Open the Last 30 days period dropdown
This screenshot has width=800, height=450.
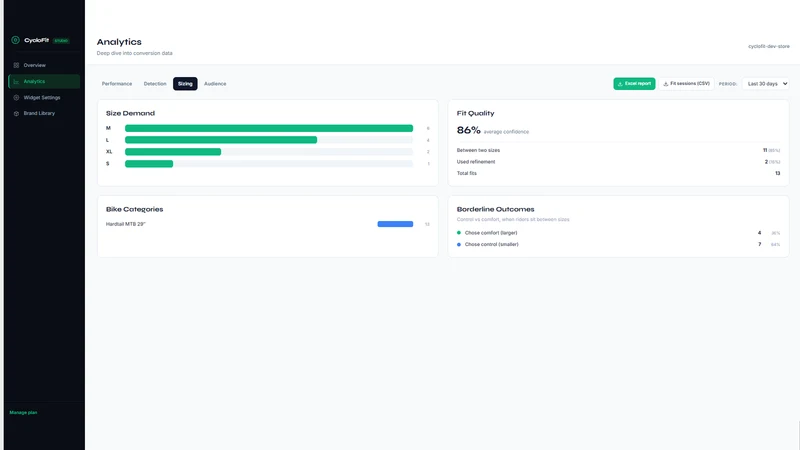[x=766, y=84]
